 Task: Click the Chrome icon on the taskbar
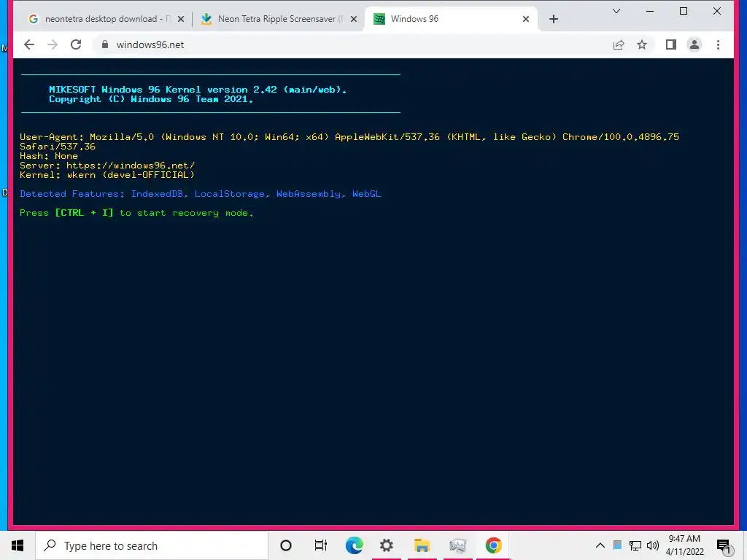[494, 545]
